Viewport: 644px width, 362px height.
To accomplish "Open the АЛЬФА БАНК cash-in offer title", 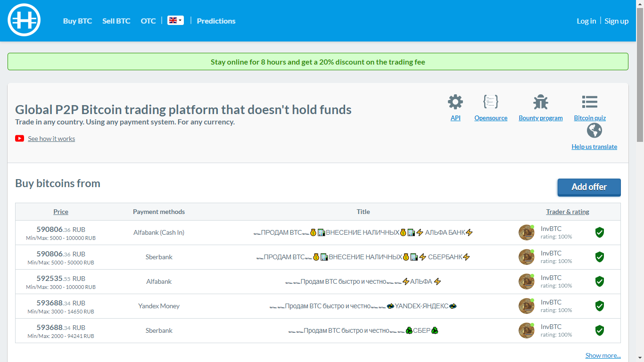I will 363,232.
